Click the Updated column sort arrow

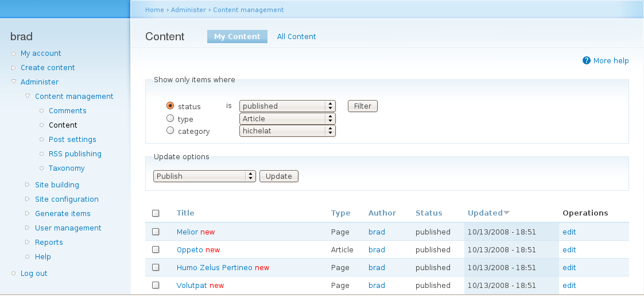coord(506,213)
